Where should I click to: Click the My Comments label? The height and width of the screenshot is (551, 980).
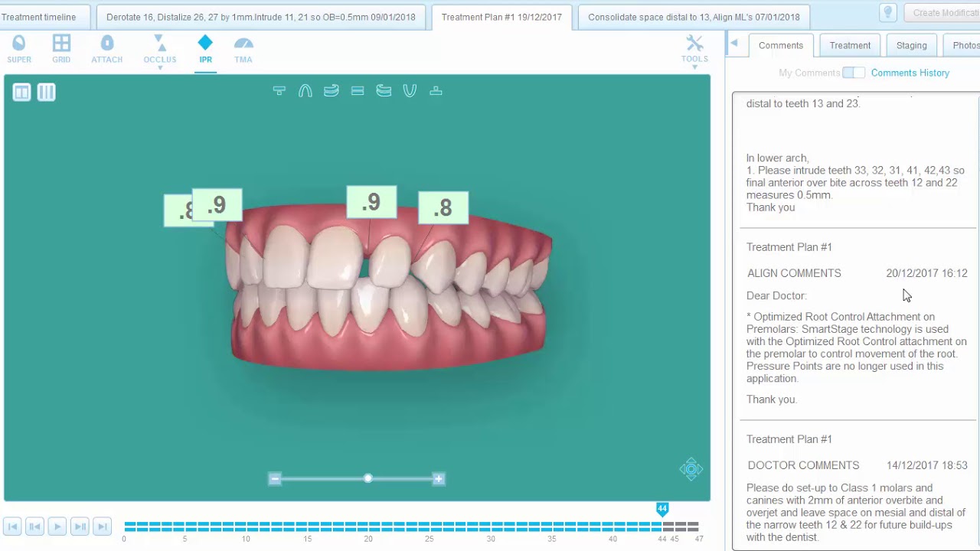(x=809, y=73)
